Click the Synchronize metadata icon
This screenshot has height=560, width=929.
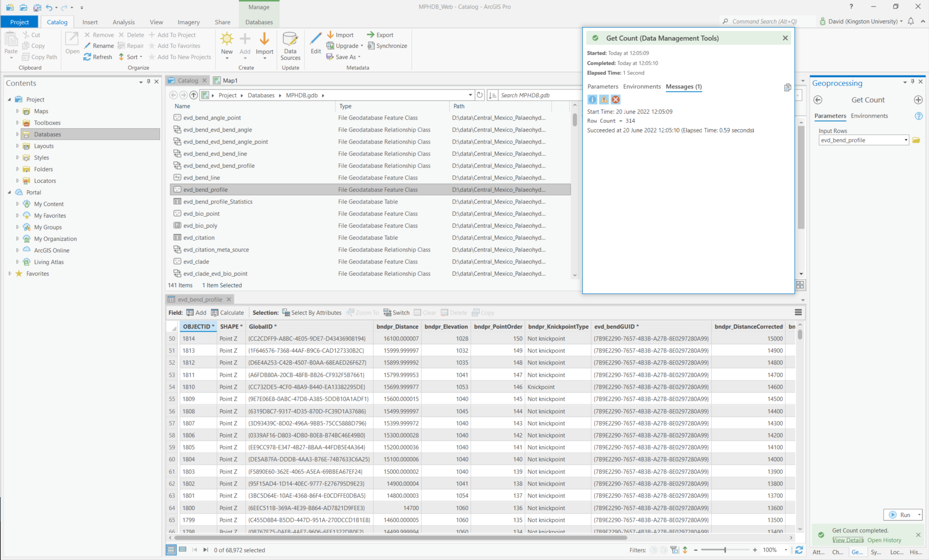371,46
